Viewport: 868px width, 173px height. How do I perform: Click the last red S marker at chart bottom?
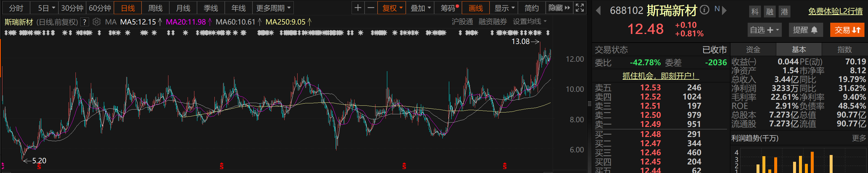coord(504,166)
